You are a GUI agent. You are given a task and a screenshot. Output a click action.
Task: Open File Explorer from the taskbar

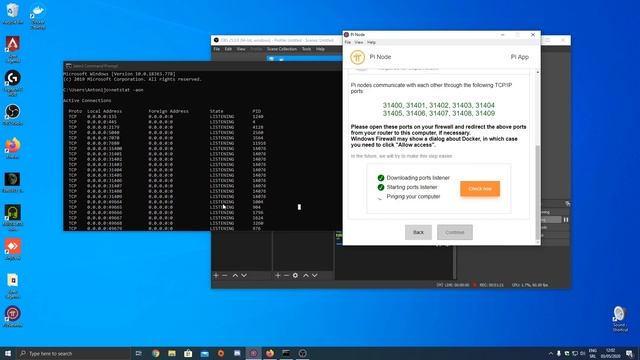172,353
